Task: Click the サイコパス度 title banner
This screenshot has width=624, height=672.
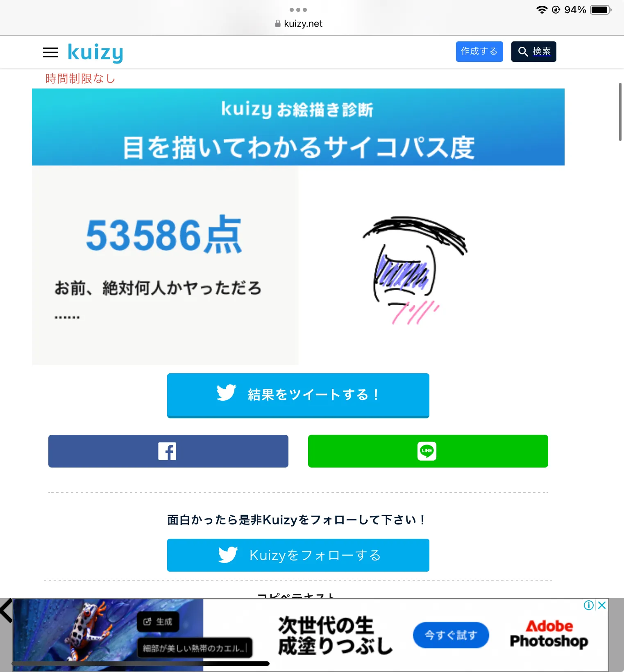Action: [298, 127]
